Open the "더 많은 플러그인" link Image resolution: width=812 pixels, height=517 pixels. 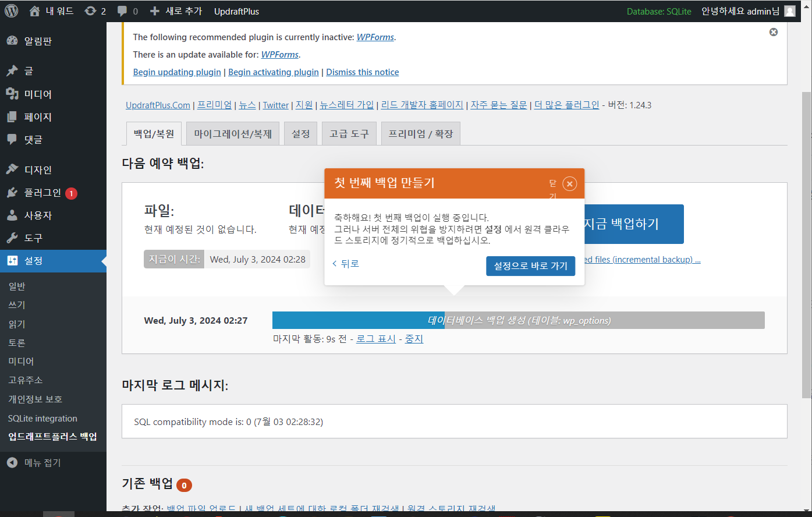(x=567, y=105)
